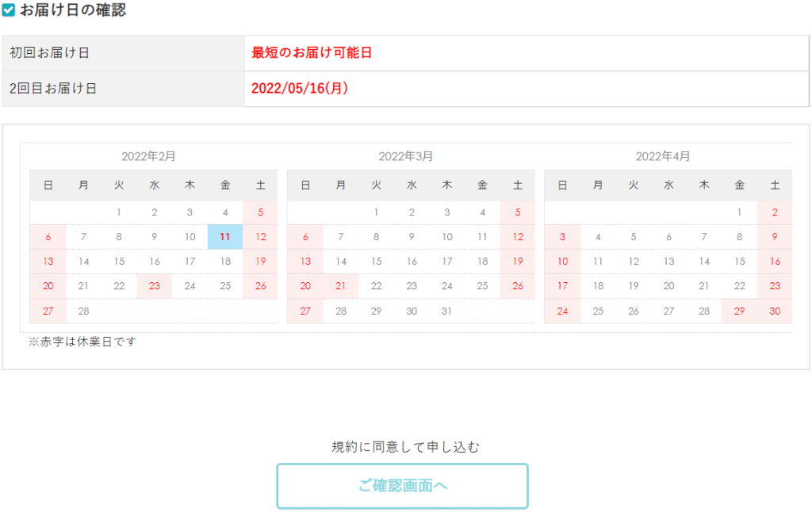812x512 pixels.
Task: Select February 14 in the calendar
Action: tap(83, 262)
